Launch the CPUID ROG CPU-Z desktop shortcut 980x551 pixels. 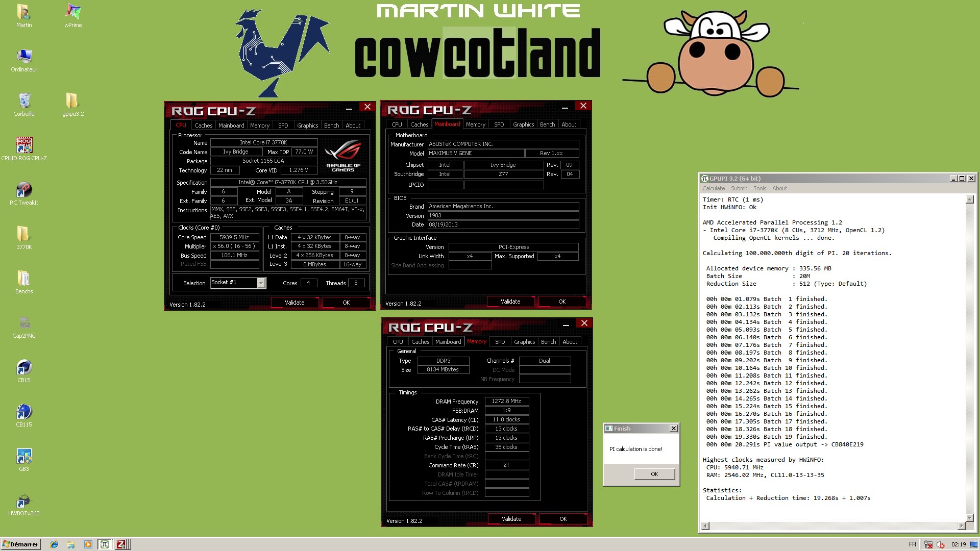point(24,149)
